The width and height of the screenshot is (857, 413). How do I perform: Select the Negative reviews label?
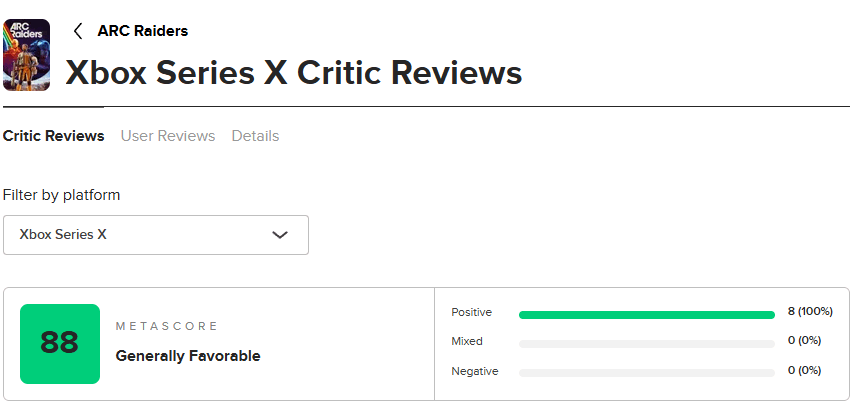(473, 371)
